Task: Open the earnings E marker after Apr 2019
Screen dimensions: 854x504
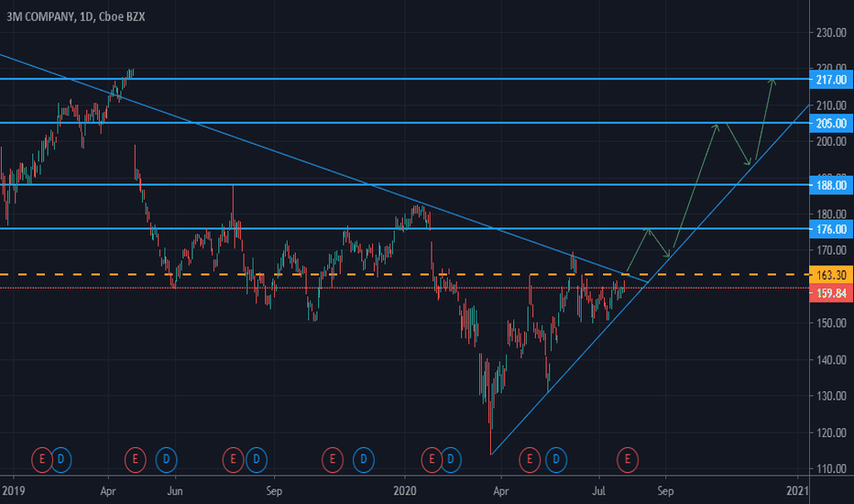Action: (135, 460)
